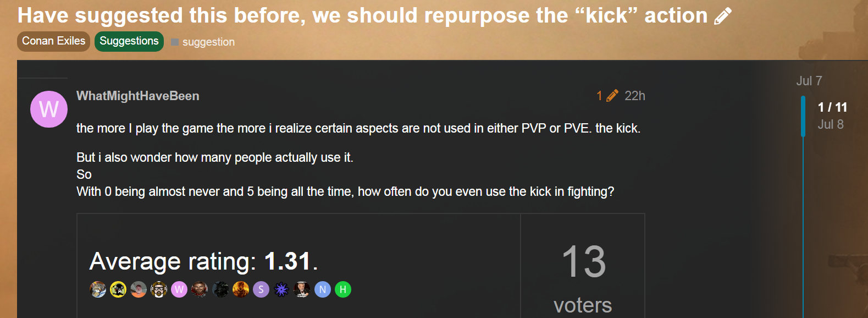Jump to Jul 8 on timeline
Viewport: 868px width, 318px height.
(x=831, y=124)
